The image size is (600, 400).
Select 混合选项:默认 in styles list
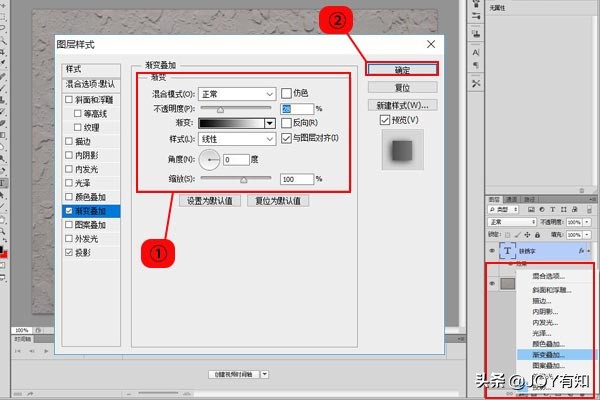[91, 85]
